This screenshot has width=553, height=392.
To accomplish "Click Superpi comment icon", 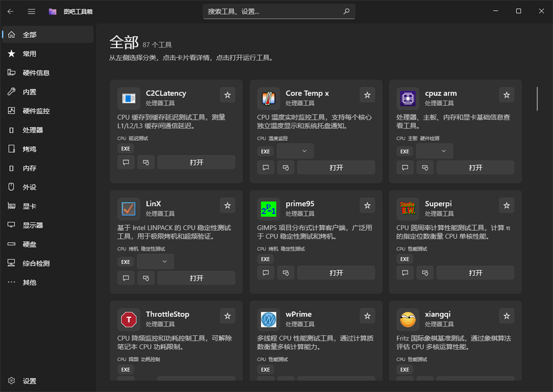I will (405, 272).
